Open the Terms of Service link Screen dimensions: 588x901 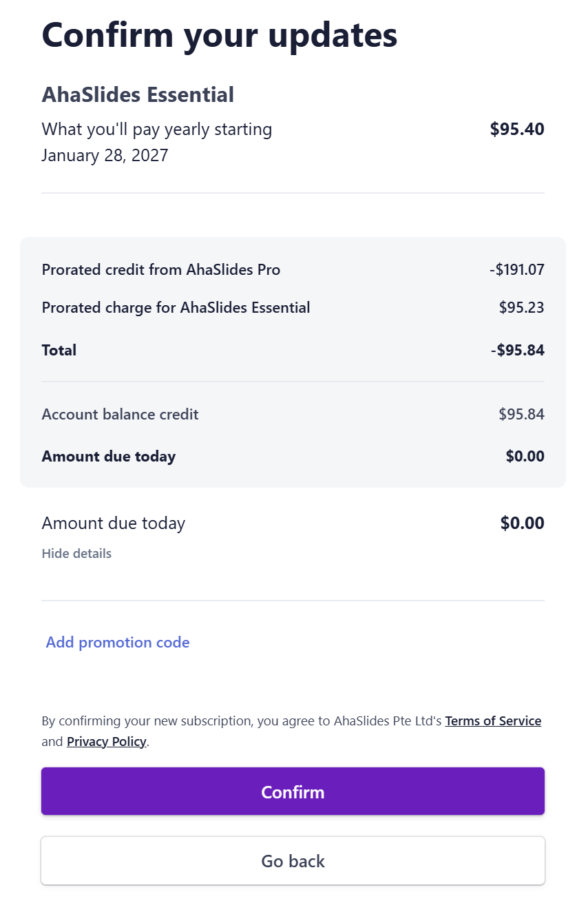pos(493,721)
